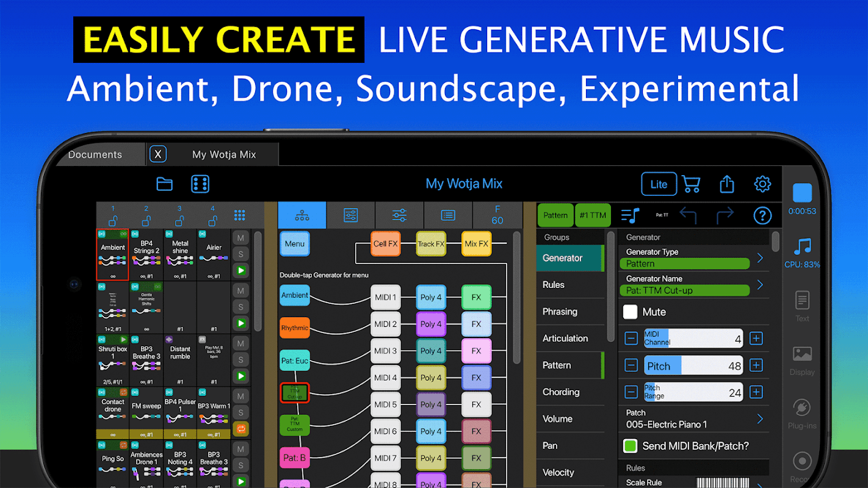The image size is (868, 488).
Task: Switch to the Documents tab
Action: [95, 154]
